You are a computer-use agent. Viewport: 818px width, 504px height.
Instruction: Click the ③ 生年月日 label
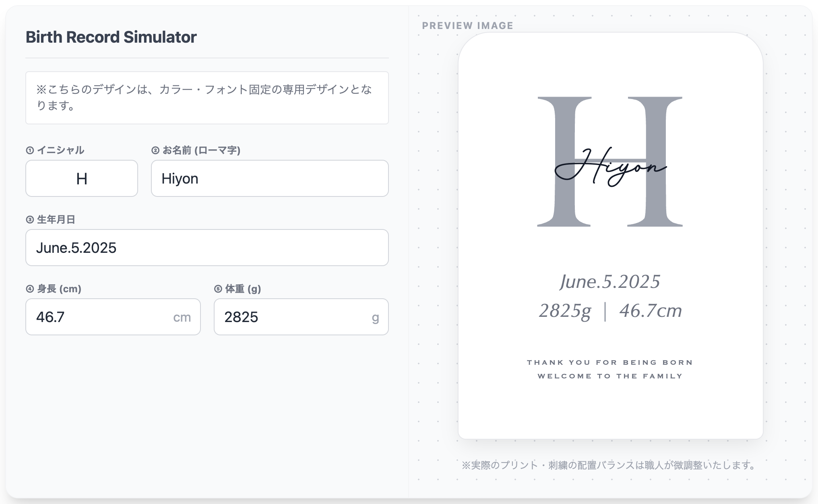point(51,219)
